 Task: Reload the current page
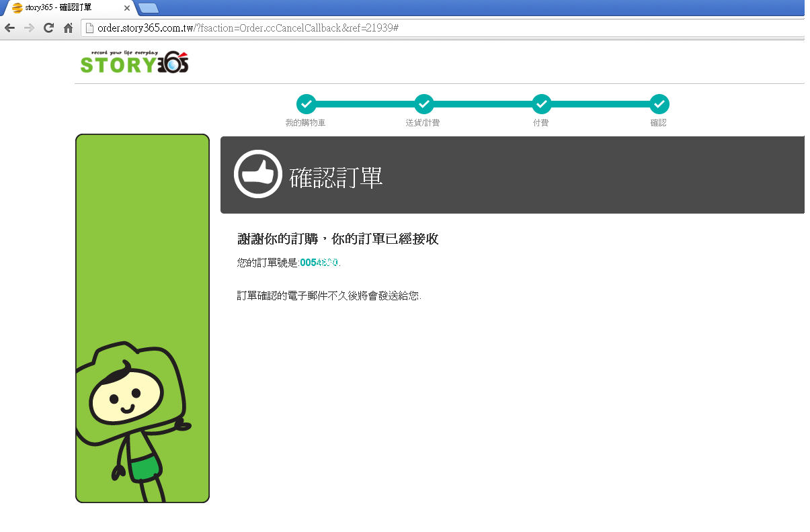coord(48,28)
